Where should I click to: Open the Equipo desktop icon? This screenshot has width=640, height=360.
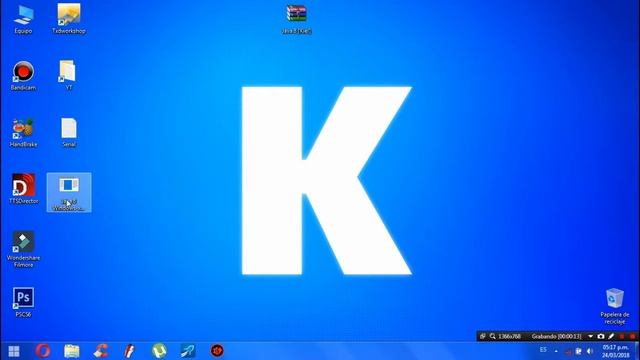pyautogui.click(x=23, y=19)
